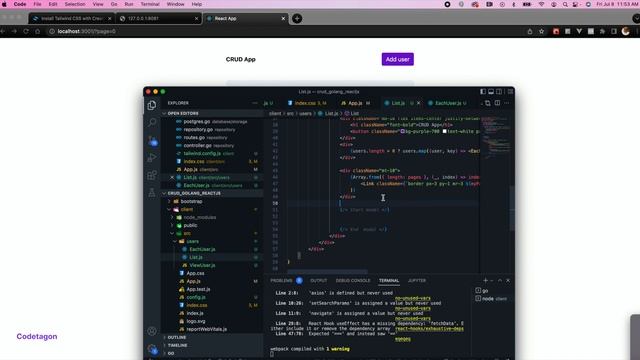Open the Accounts icon in VS Code activity bar

(152, 331)
